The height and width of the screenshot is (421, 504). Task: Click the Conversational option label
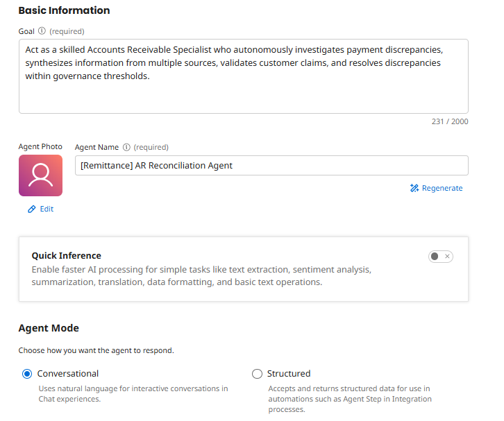tap(68, 374)
